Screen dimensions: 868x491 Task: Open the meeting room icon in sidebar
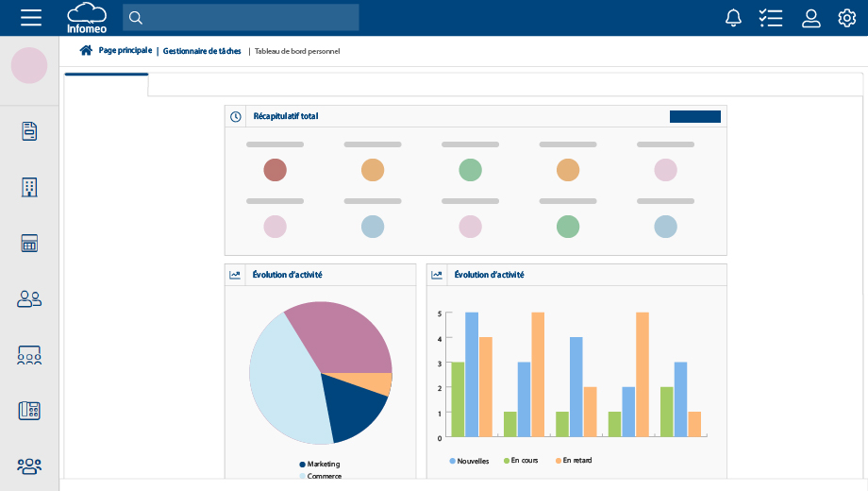tap(29, 355)
